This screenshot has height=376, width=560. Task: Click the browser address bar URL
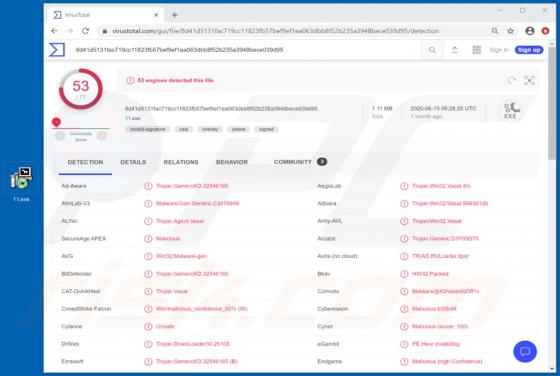pyautogui.click(x=275, y=31)
